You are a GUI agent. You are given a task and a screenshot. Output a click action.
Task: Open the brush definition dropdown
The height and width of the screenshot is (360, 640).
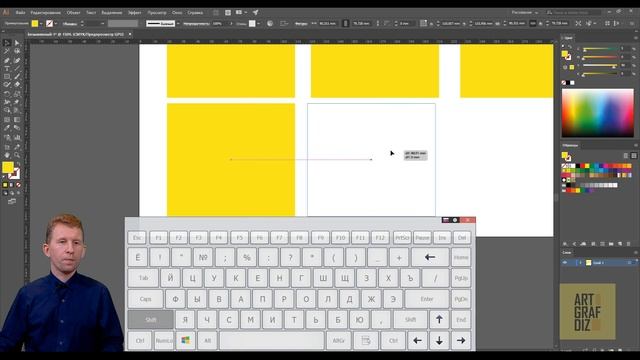coord(178,24)
